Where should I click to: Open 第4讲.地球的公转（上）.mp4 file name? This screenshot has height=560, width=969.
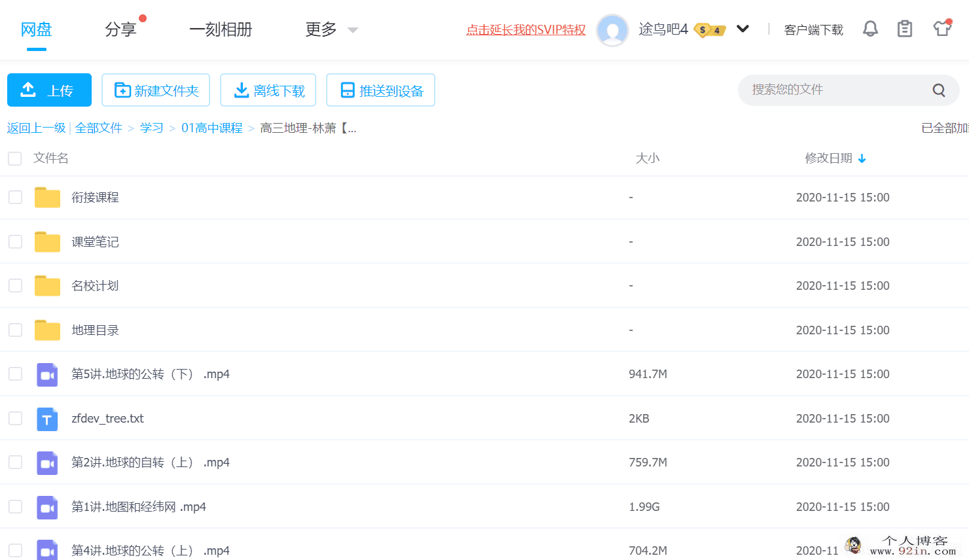click(x=151, y=551)
